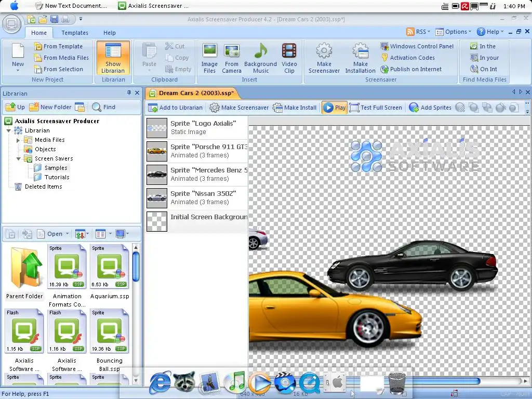Image resolution: width=532 pixels, height=399 pixels.
Task: Click Find in the Librarian toolbar
Action: pos(104,107)
